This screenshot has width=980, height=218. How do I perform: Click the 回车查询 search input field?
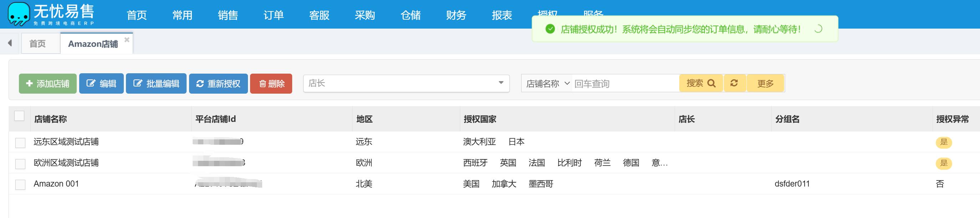(x=625, y=84)
